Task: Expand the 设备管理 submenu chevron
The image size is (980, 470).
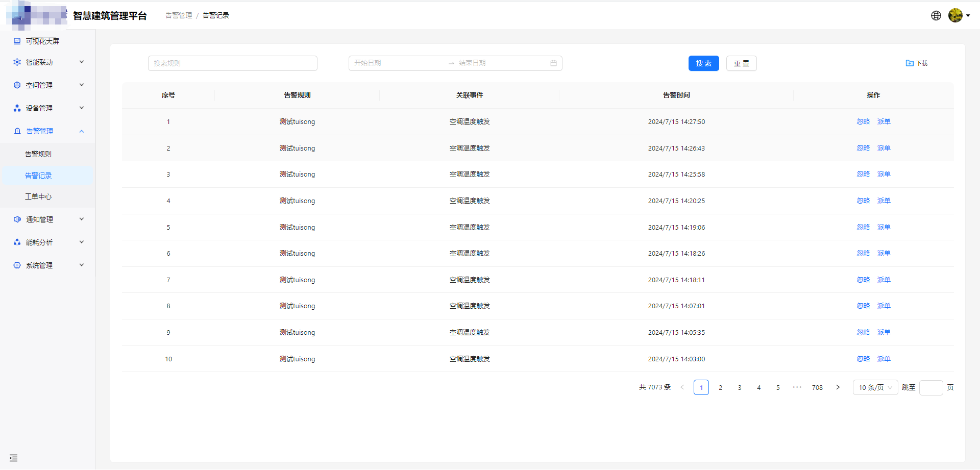Action: coord(82,108)
